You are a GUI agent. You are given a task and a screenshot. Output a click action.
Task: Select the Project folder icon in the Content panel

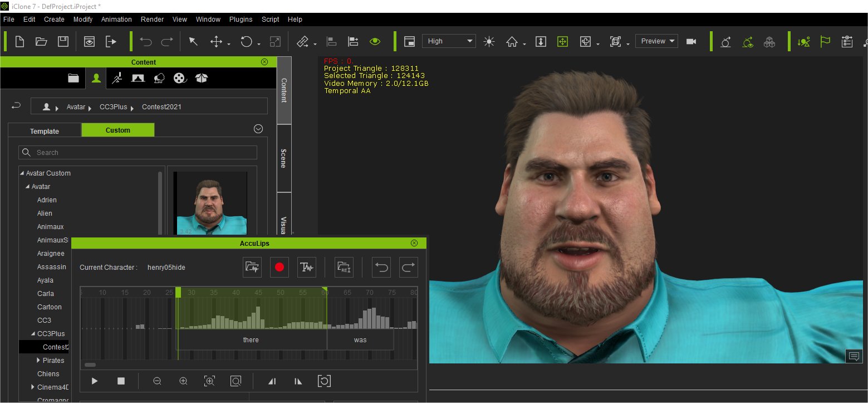[73, 79]
